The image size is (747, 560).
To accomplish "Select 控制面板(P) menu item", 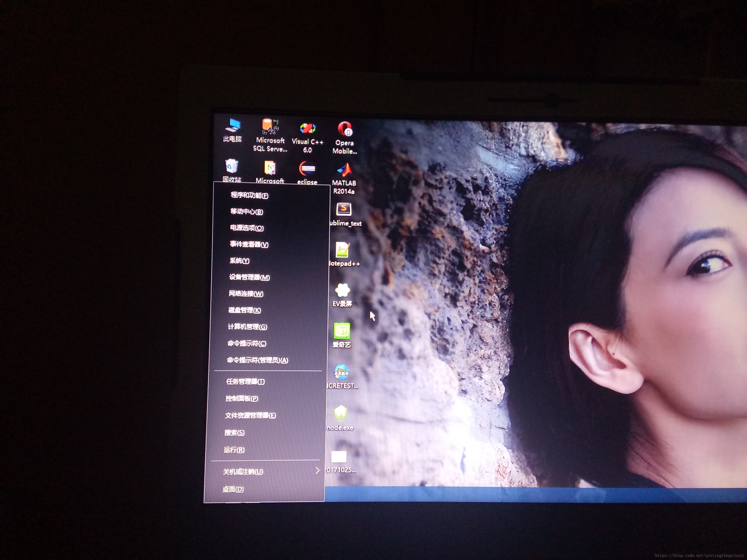I will [242, 399].
